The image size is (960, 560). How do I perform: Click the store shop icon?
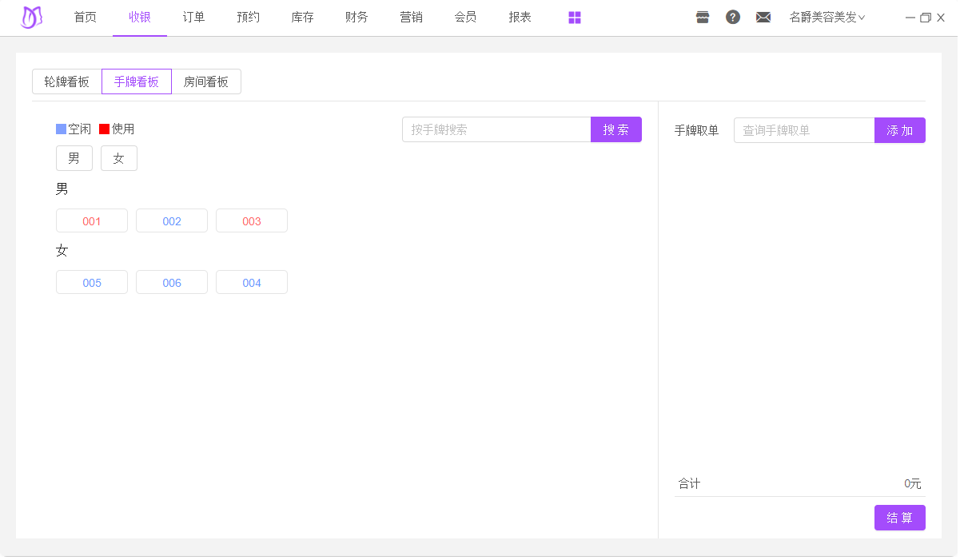pyautogui.click(x=703, y=18)
